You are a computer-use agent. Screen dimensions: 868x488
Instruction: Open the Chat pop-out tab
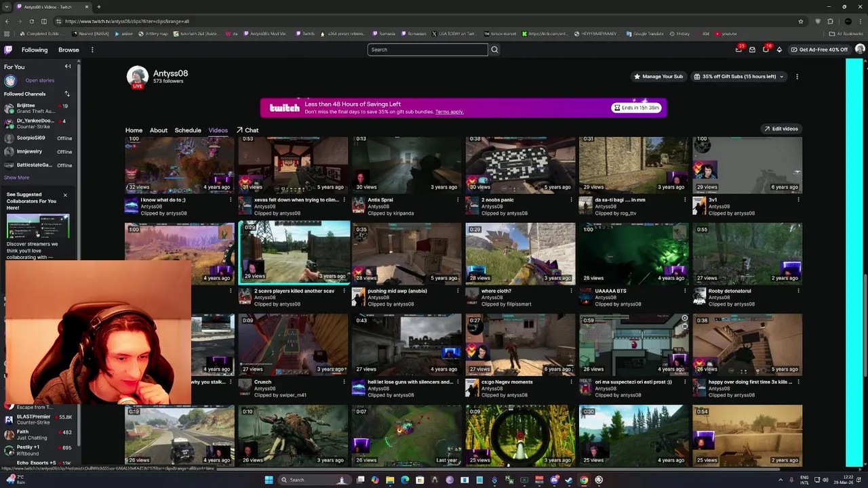(248, 130)
